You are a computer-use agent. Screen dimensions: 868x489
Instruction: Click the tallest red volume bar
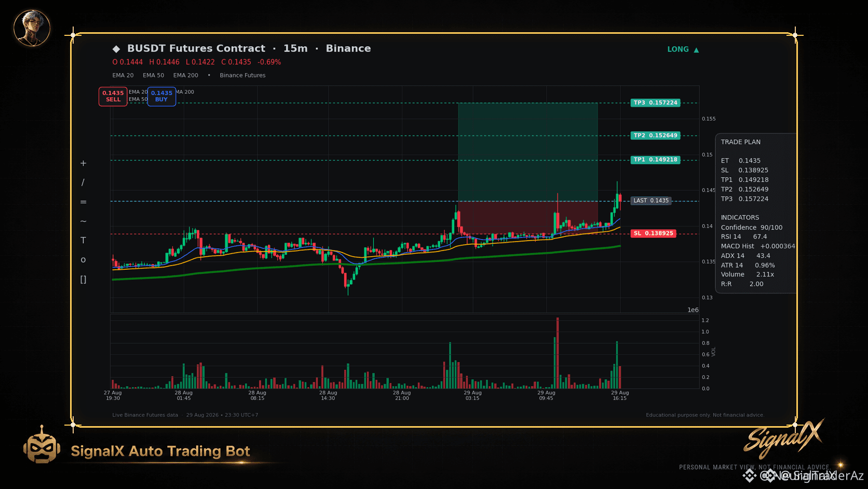pyautogui.click(x=558, y=353)
